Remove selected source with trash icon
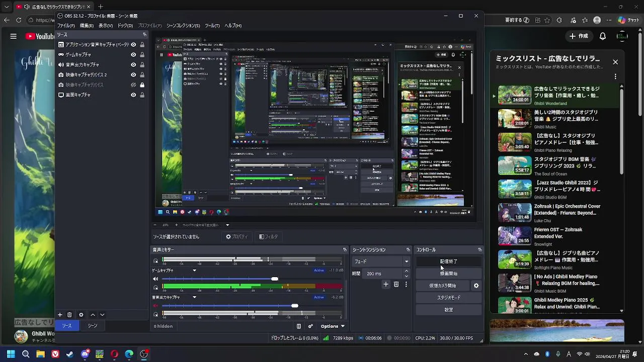This screenshot has width=644, height=362. coord(70,315)
